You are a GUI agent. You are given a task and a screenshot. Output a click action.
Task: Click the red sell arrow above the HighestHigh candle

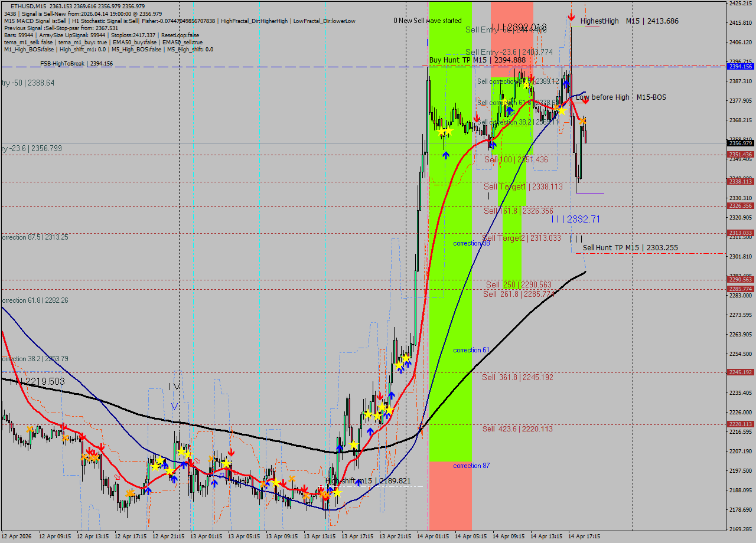(x=571, y=17)
